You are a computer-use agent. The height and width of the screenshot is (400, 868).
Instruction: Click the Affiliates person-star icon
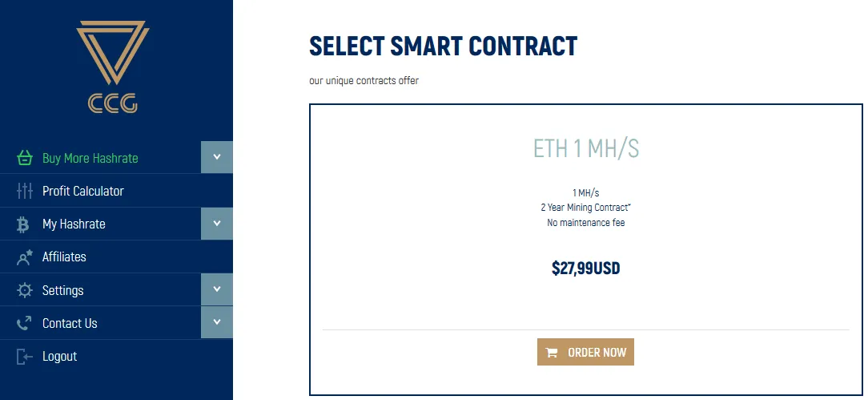24,257
